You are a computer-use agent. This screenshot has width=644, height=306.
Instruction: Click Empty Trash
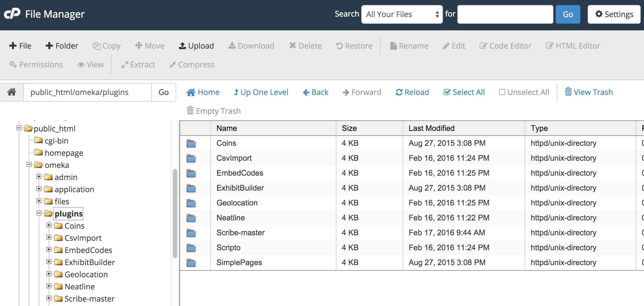[214, 111]
